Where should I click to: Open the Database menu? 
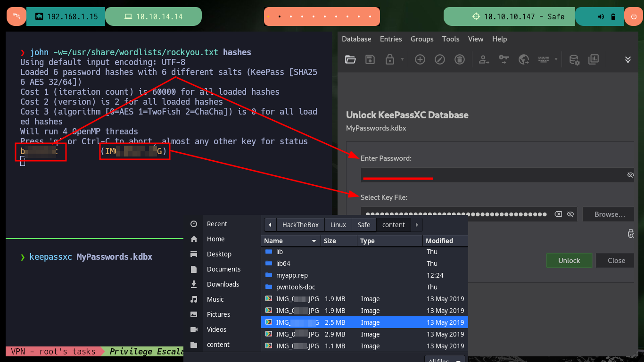(x=356, y=39)
